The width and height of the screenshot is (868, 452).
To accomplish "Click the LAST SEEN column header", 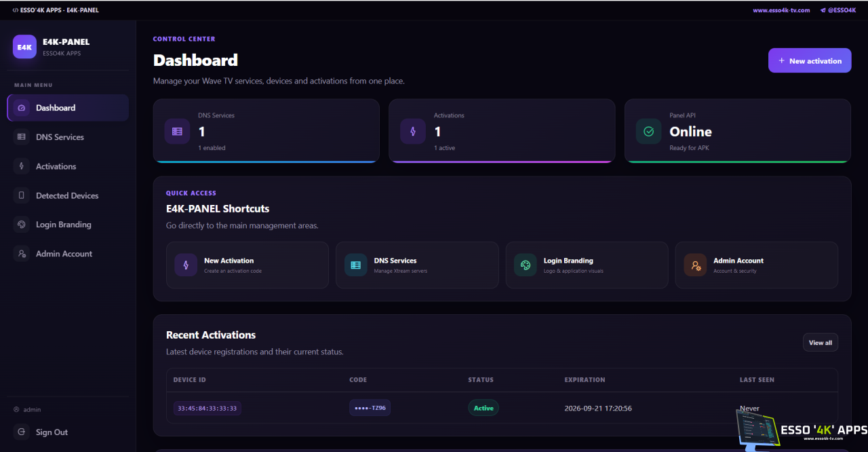I will (x=757, y=380).
